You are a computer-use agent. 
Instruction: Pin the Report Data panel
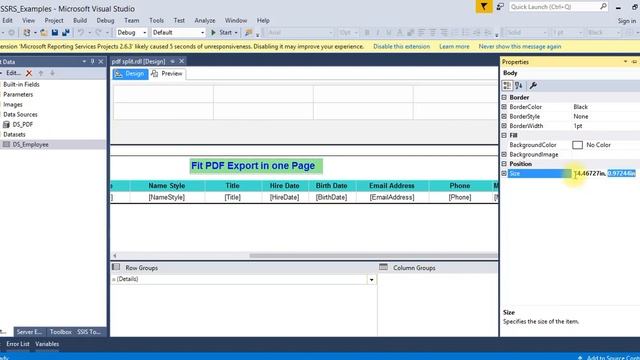point(92,62)
